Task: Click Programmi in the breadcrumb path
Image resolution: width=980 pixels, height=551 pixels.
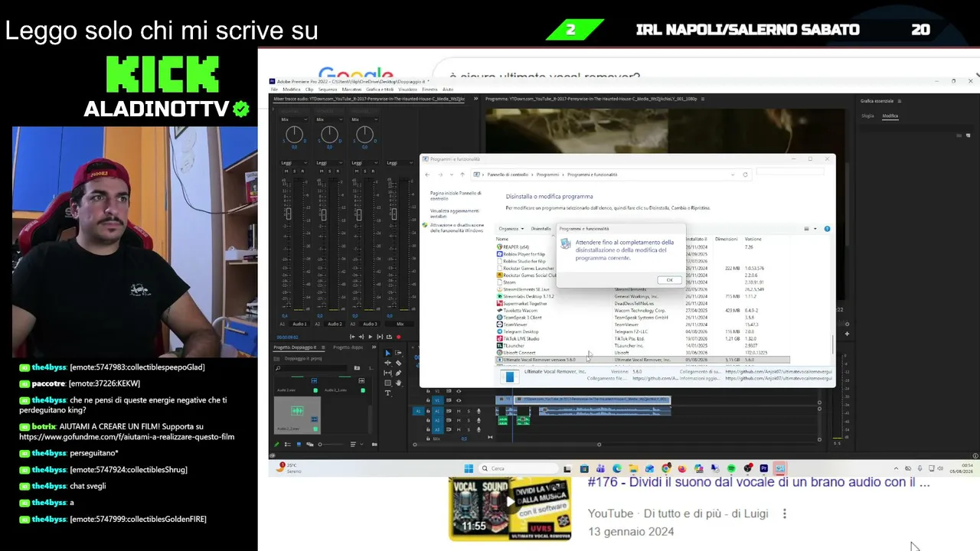Action: click(x=547, y=174)
